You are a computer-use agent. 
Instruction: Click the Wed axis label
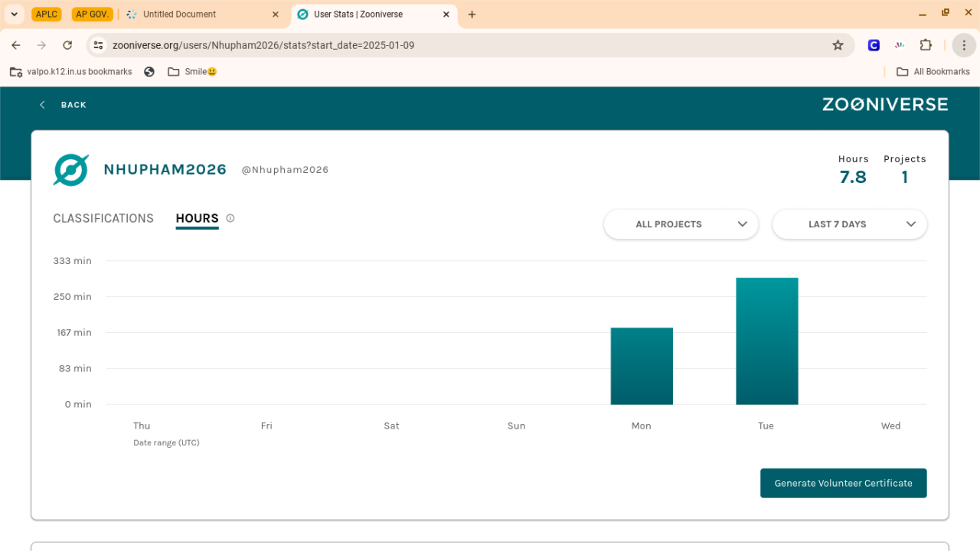pyautogui.click(x=890, y=426)
